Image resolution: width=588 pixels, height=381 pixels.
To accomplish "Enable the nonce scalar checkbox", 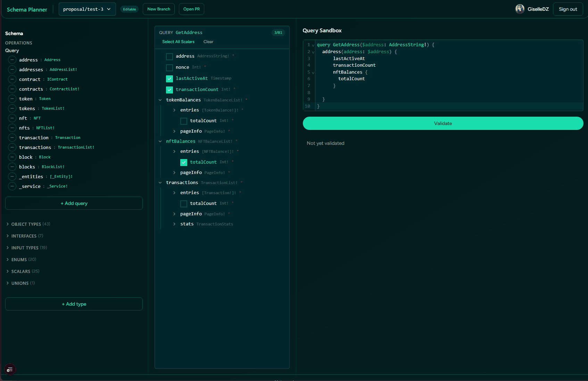I will (169, 68).
